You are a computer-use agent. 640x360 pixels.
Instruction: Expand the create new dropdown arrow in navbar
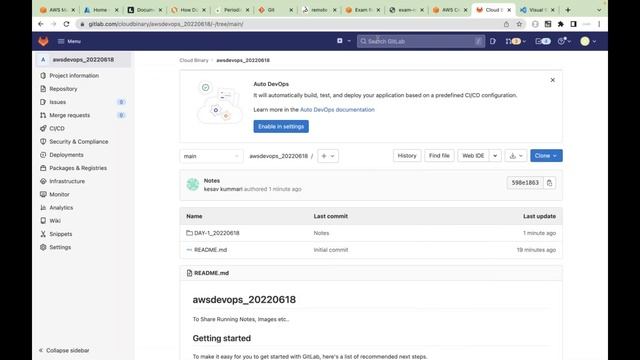(349, 41)
